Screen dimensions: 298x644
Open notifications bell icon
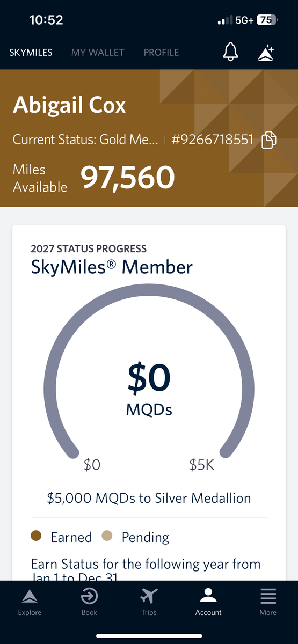tap(231, 52)
